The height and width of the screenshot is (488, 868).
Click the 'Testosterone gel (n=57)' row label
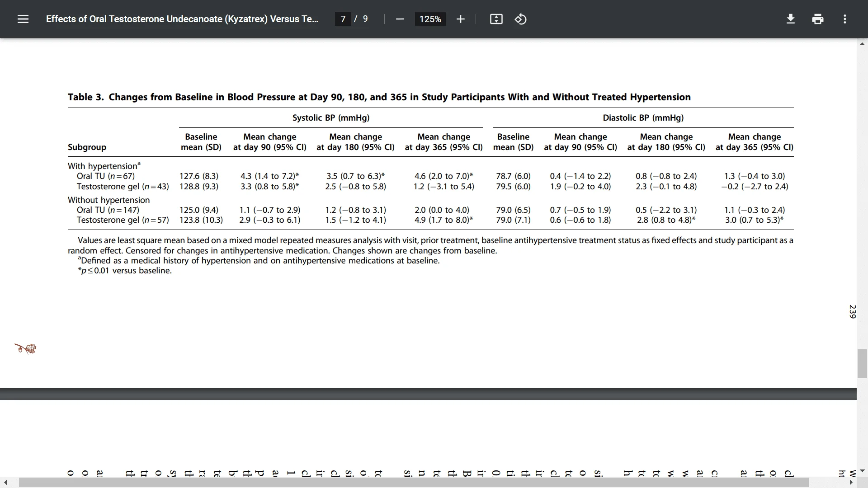point(123,220)
